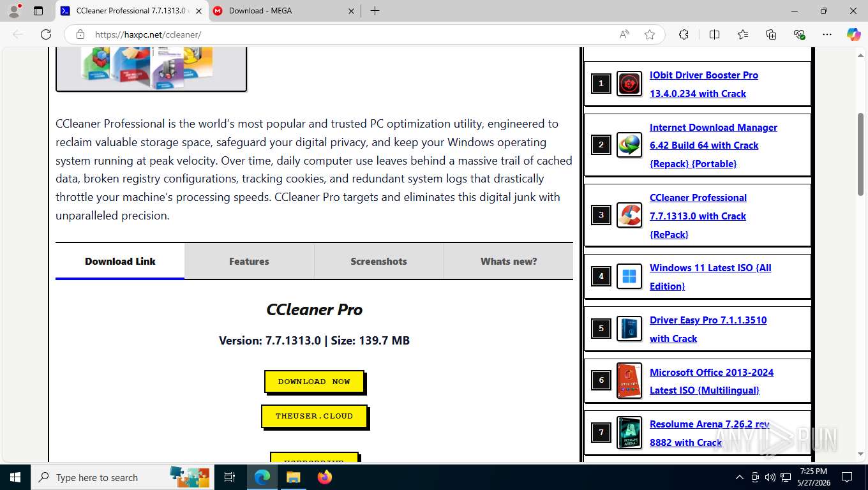Open a new browser tab

pyautogui.click(x=375, y=11)
